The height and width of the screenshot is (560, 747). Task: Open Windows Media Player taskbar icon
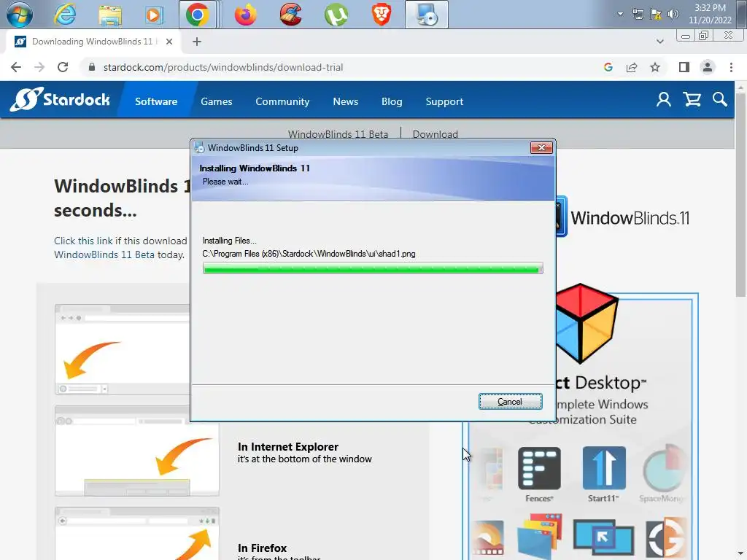coord(153,15)
